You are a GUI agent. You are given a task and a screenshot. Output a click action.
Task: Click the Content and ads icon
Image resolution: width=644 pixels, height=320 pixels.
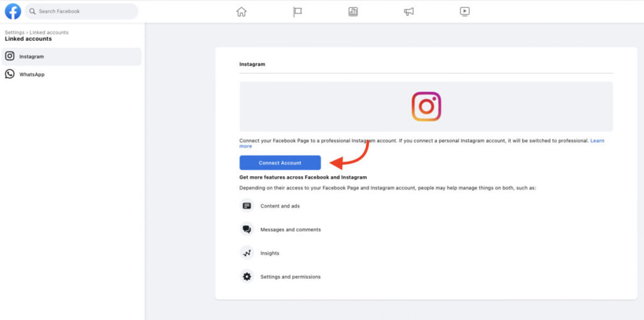tap(247, 206)
